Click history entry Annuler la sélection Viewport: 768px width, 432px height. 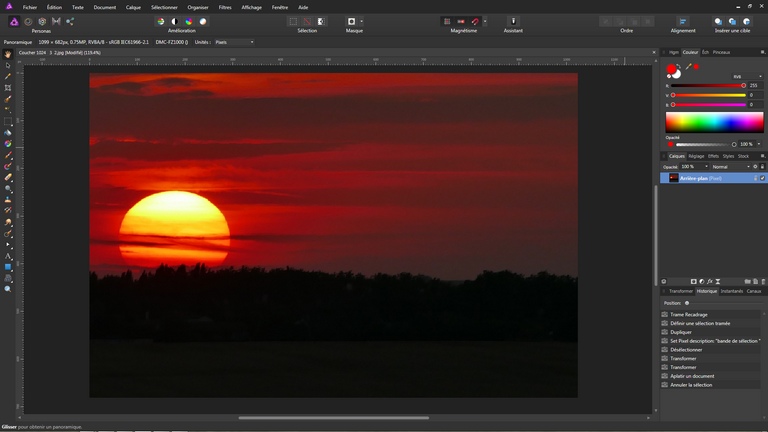(711, 385)
